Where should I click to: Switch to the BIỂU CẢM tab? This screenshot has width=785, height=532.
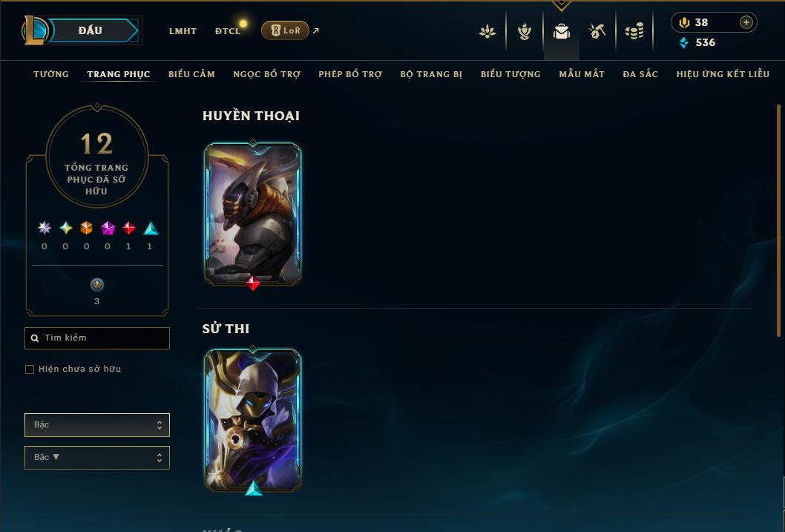click(x=191, y=74)
